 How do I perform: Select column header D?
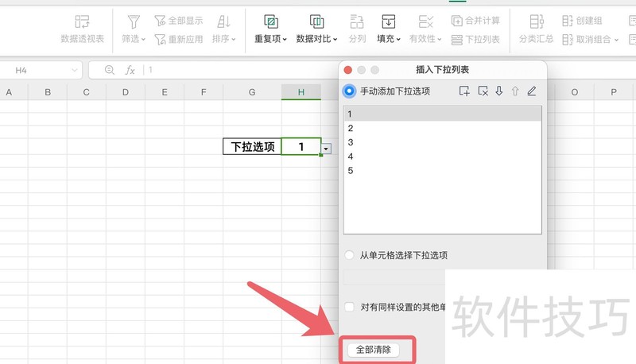tap(126, 92)
